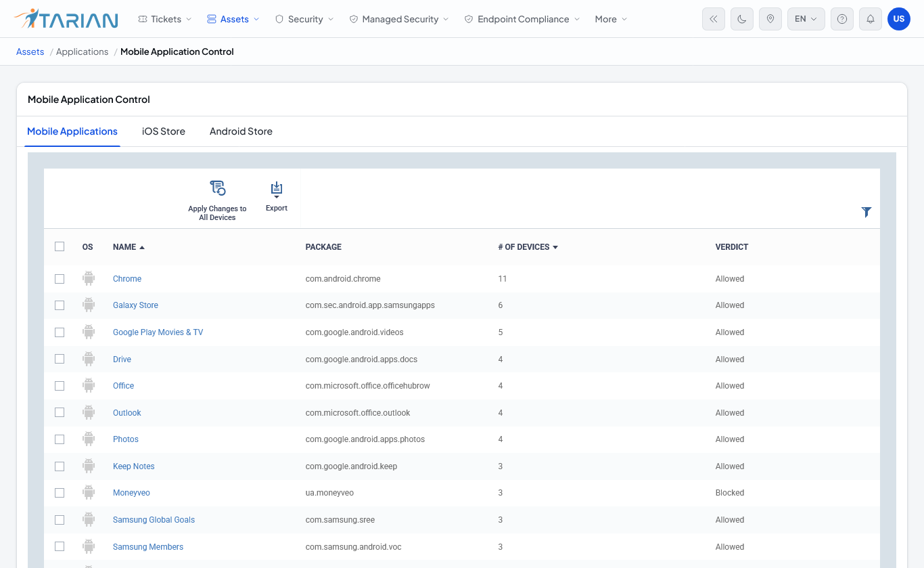Switch to the iOS Store tab
This screenshot has width=924, height=568.
pos(164,131)
